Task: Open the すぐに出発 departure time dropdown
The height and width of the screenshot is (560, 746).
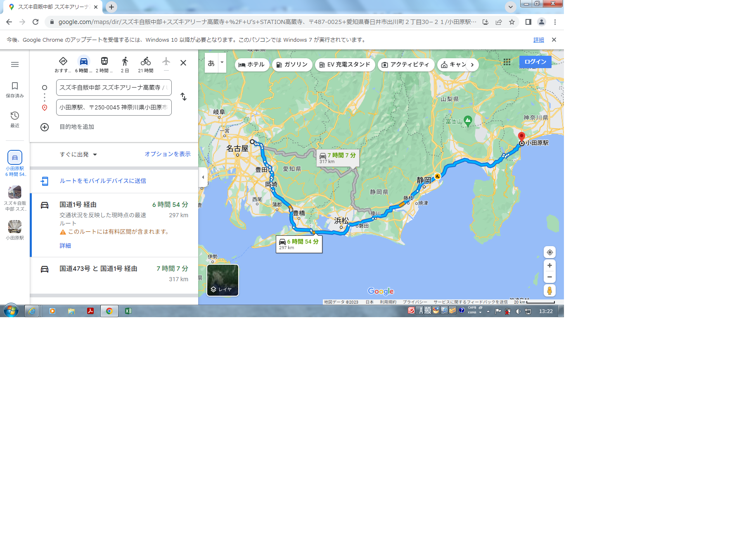Action: (x=78, y=154)
